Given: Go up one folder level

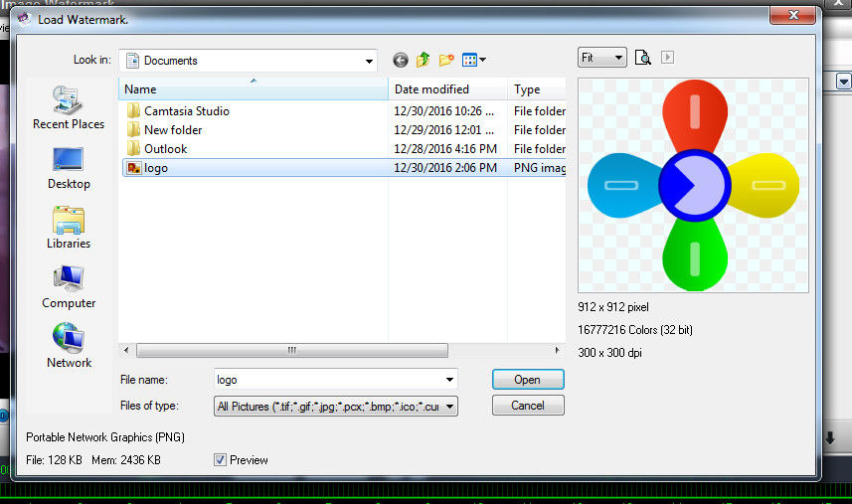Looking at the screenshot, I should 423,60.
